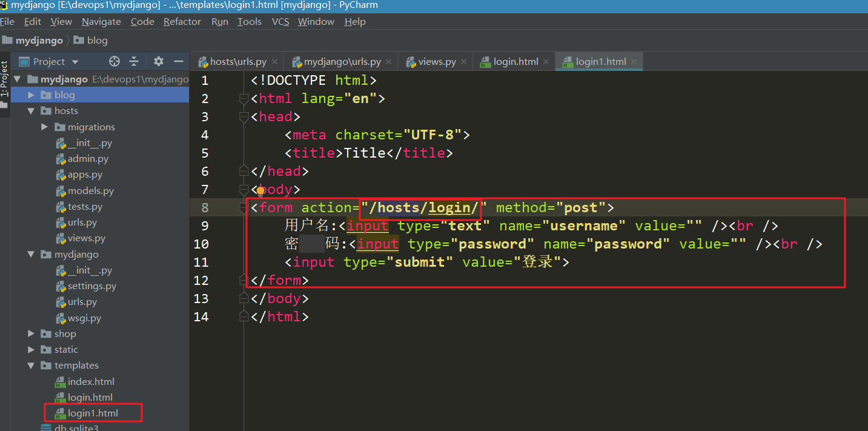Click the scroll-from-source target icon
The width and height of the screenshot is (868, 431).
tap(114, 61)
